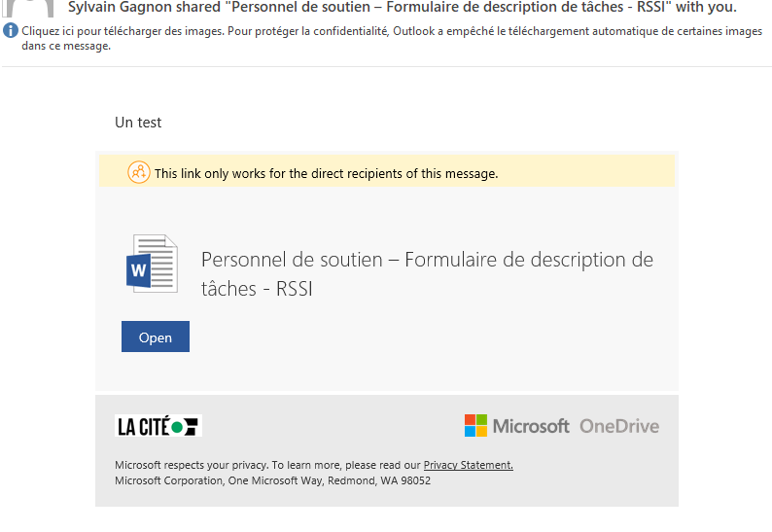The width and height of the screenshot is (772, 532).
Task: Click the 'This link only works' banner text
Action: 326,174
